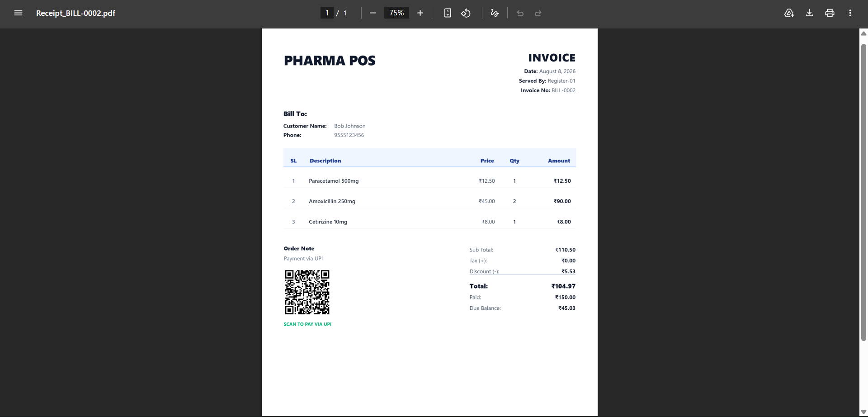This screenshot has width=868, height=417.
Task: Zoom out with the minus icon
Action: 373,13
